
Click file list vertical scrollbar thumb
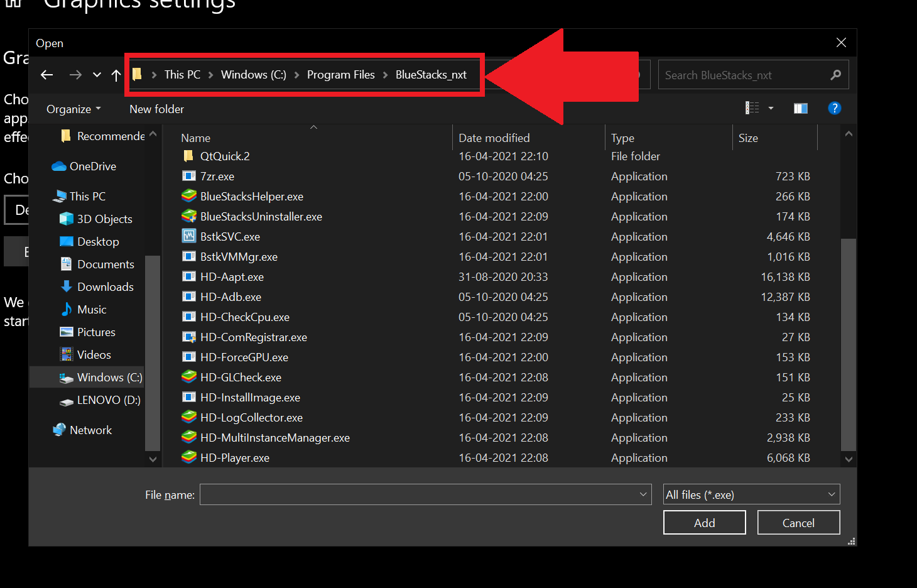tap(849, 344)
